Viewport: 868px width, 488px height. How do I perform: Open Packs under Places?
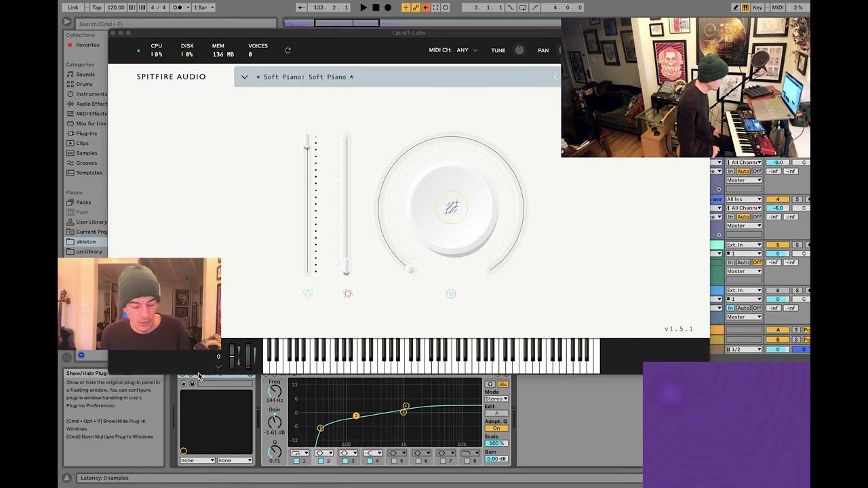[x=83, y=202]
